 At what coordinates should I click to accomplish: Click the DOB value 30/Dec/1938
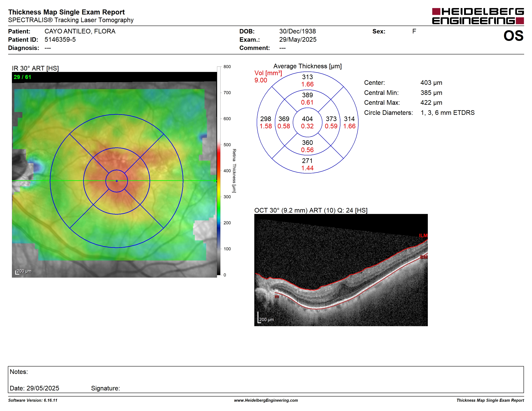tap(297, 31)
